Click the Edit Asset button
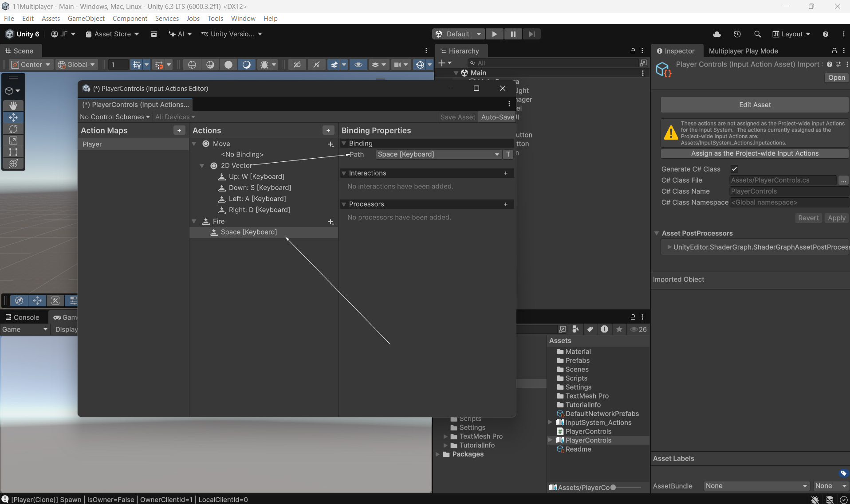 (754, 105)
